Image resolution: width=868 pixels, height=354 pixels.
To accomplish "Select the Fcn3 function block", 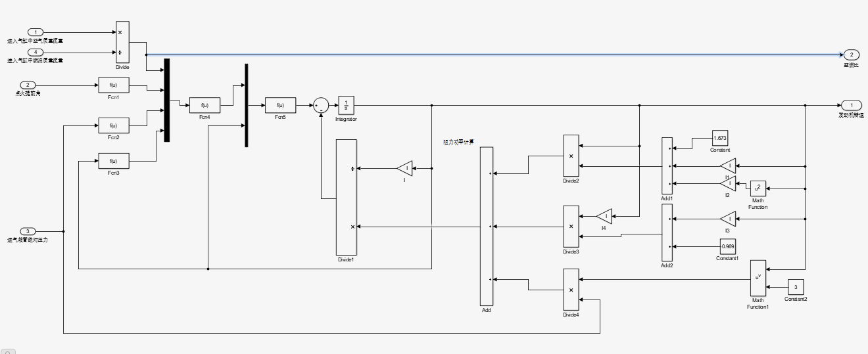I will 113,161.
